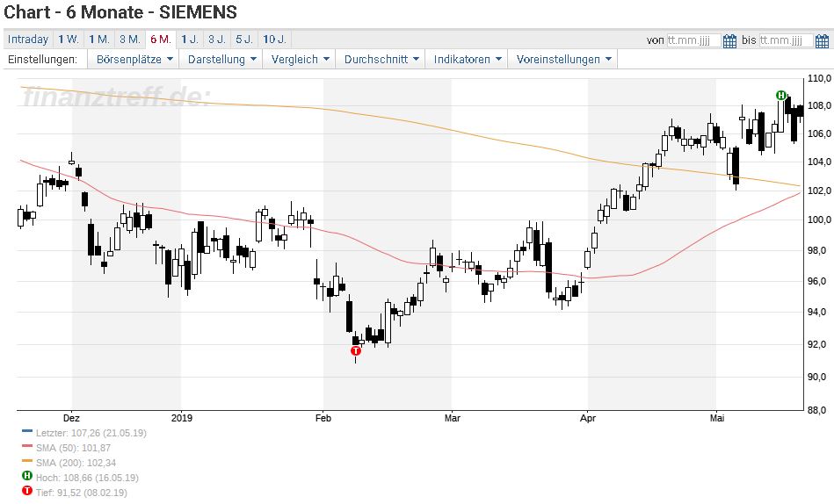Image resolution: width=834 pixels, height=504 pixels.
Task: Select the 10 J. time range tab
Action: (x=275, y=40)
